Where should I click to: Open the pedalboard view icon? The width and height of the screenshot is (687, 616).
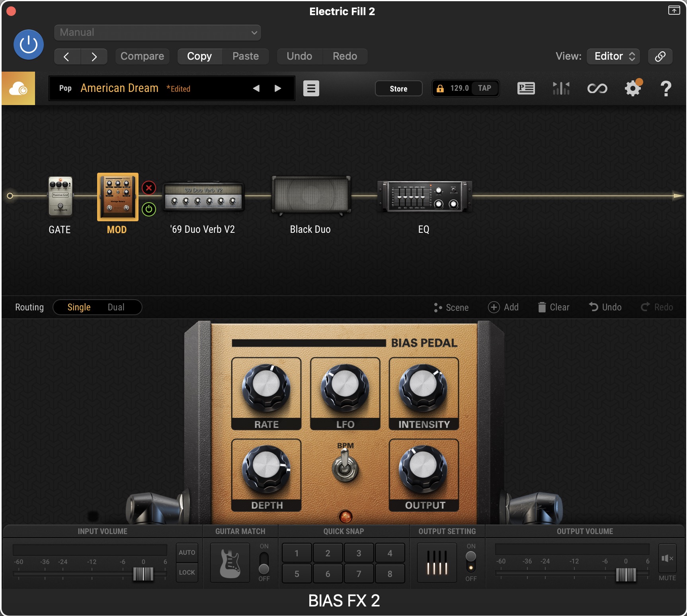pos(526,88)
